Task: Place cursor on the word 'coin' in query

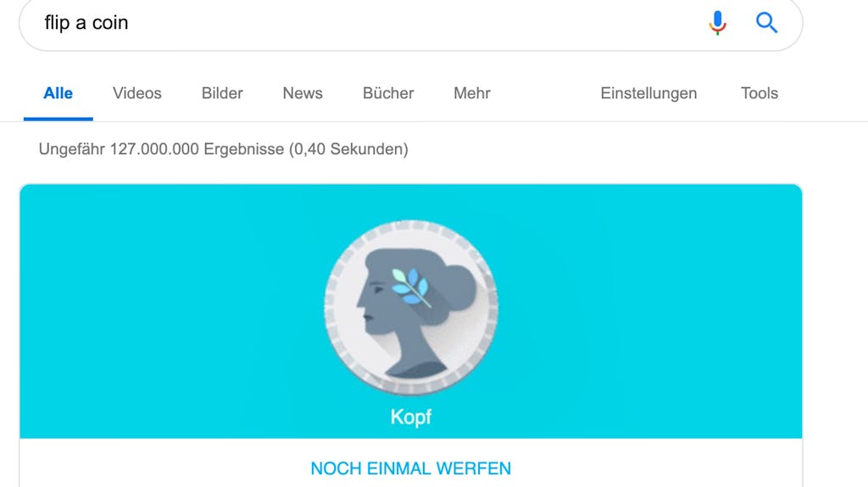Action: 110,23
